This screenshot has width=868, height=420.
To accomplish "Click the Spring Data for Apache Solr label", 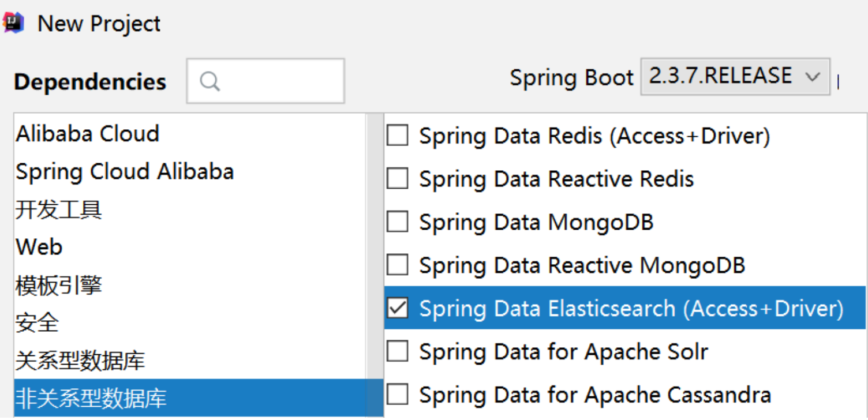I will 564,352.
